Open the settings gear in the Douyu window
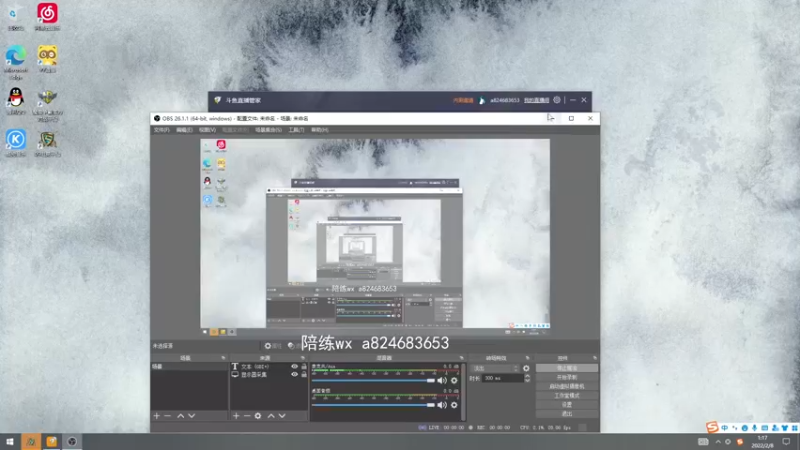Screen dimensions: 800x450 (557, 100)
